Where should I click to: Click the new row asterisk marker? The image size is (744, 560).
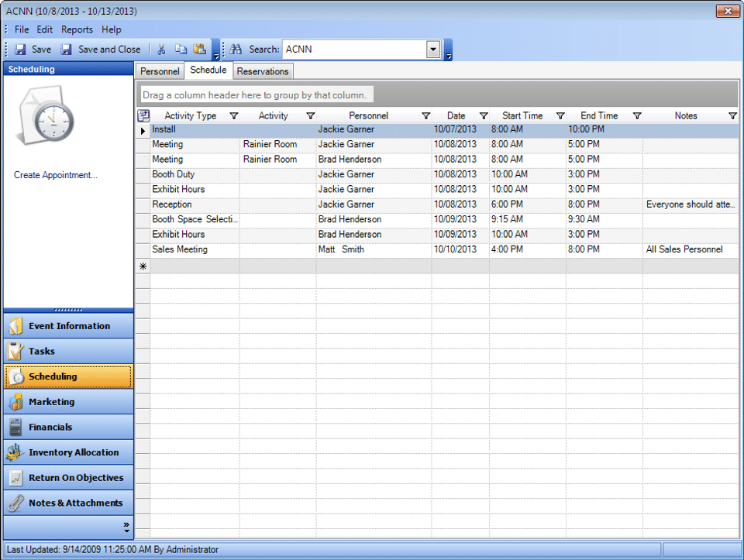(x=143, y=266)
